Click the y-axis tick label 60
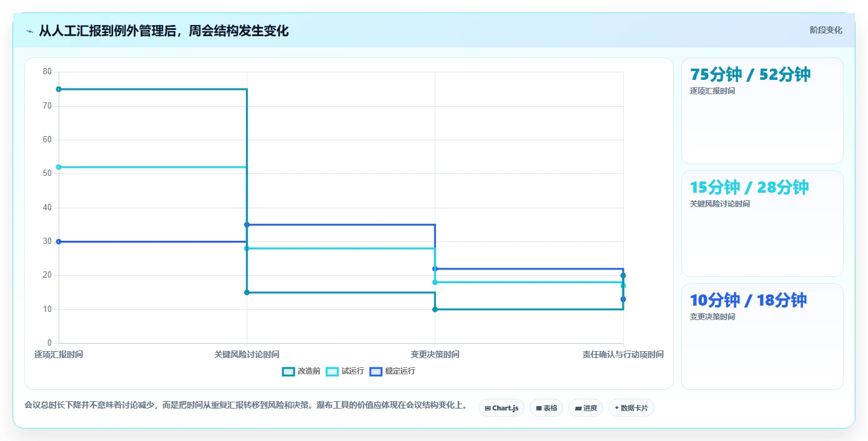868x441 pixels. (47, 140)
